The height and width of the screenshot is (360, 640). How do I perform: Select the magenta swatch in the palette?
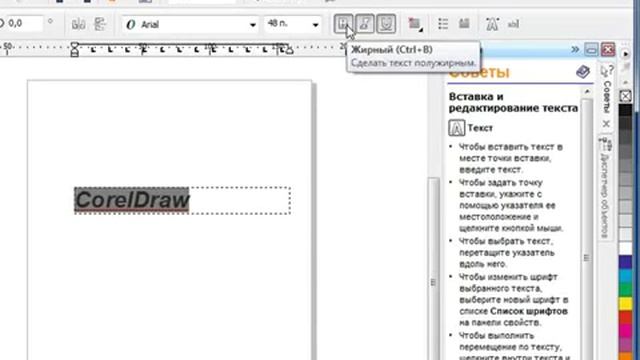[625, 331]
